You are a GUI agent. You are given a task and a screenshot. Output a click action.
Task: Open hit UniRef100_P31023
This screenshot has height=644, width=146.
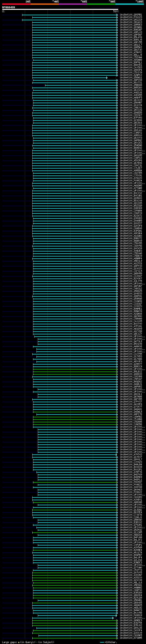tap(131, 17)
